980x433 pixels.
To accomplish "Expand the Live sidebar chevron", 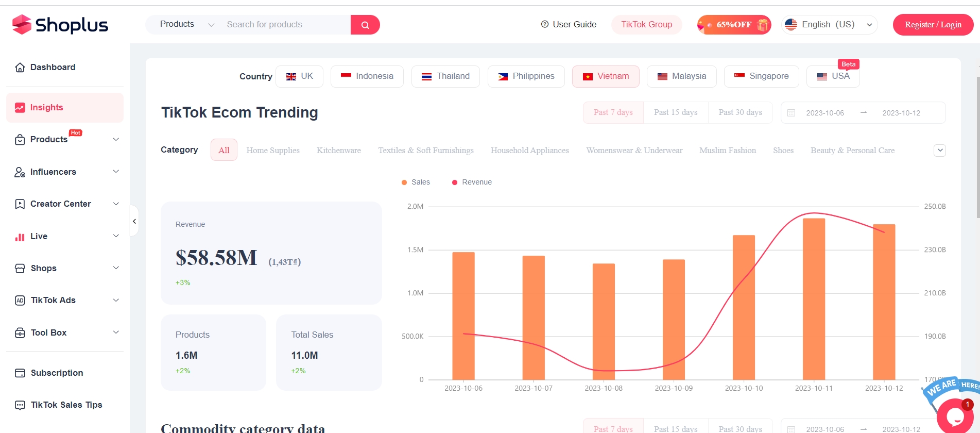I will (x=116, y=236).
